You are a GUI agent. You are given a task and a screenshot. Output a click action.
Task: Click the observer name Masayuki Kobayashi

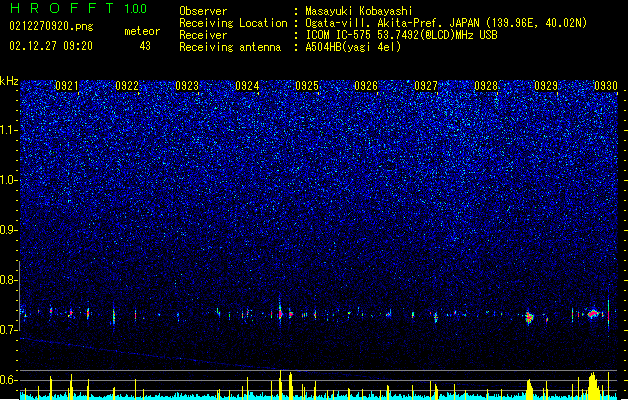point(359,11)
